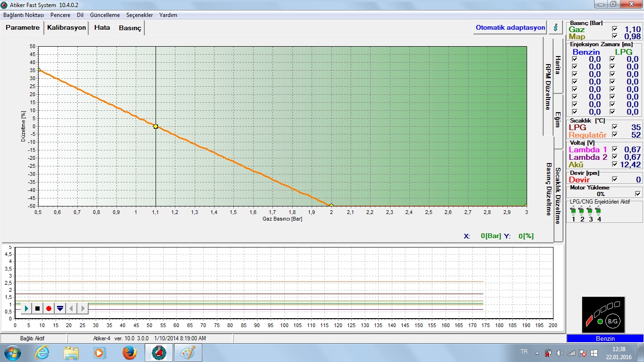Image resolution: width=644 pixels, height=362 pixels.
Task: Click the blue down-triangle graph icon
Action: [60, 308]
